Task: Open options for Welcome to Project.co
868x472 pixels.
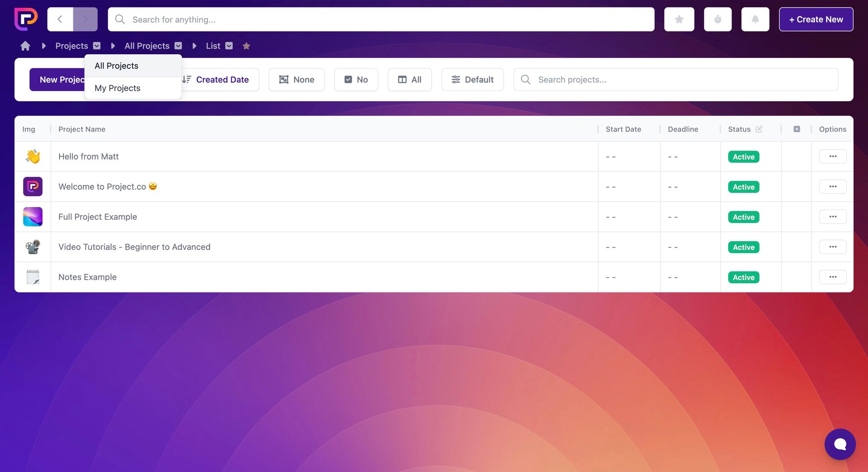Action: click(833, 187)
